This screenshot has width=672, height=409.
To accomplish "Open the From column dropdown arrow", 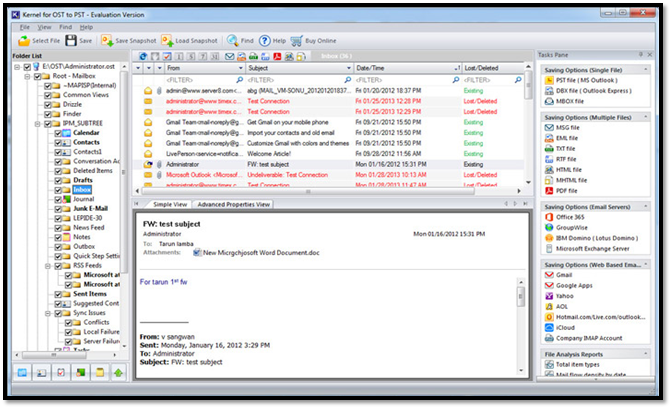I will tap(240, 68).
